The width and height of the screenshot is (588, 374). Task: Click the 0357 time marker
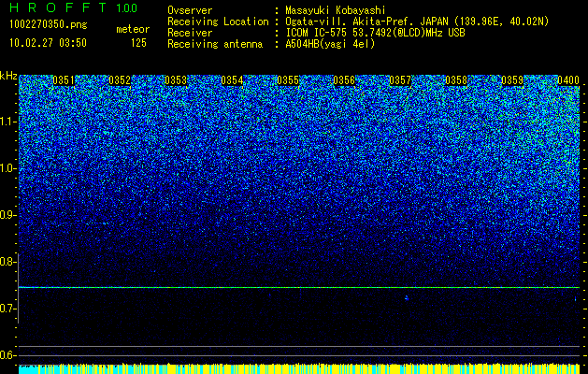tap(400, 80)
